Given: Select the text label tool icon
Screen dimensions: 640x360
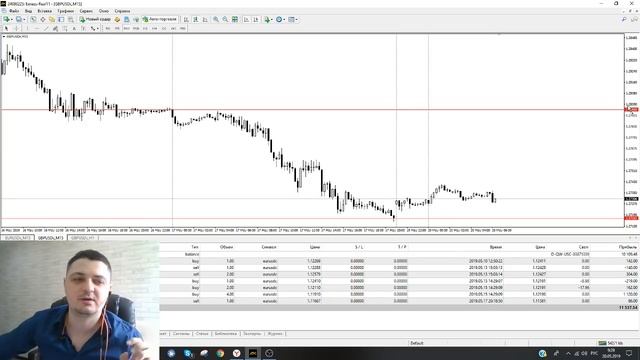Looking at the screenshot, I should pyautogui.click(x=83, y=29).
